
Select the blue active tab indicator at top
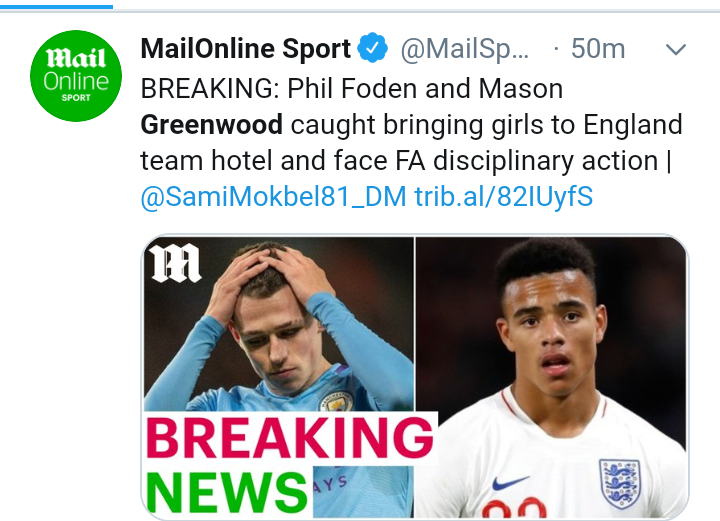tap(56, 4)
